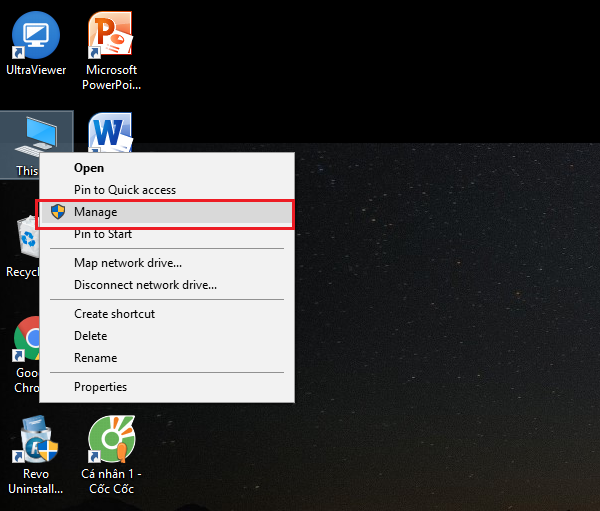Click the shield icon next to Manage

point(58,212)
